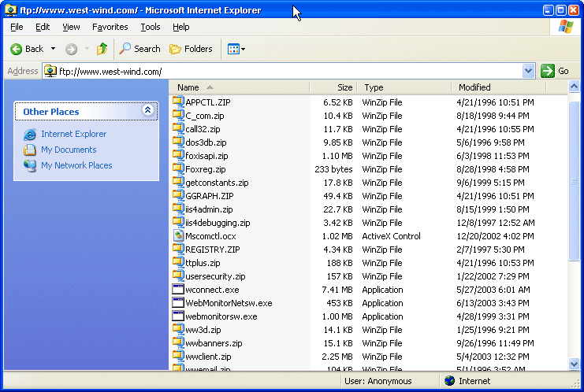Toggle the Folders pane button
584x392 pixels.
click(x=191, y=49)
